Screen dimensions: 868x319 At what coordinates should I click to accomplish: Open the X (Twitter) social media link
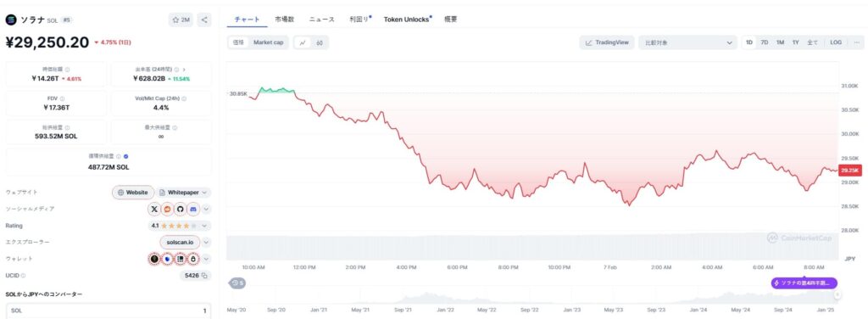tap(154, 209)
